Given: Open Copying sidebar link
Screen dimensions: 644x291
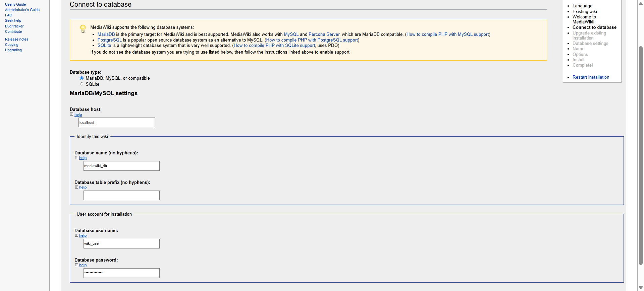Looking at the screenshot, I should click(12, 45).
